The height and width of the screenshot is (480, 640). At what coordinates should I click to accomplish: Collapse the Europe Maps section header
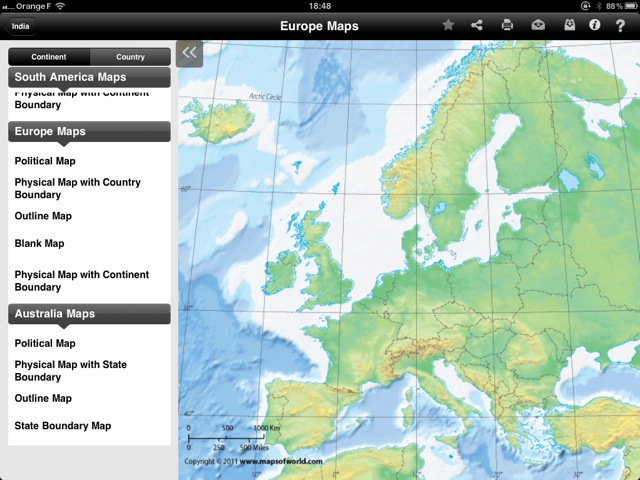tap(90, 132)
